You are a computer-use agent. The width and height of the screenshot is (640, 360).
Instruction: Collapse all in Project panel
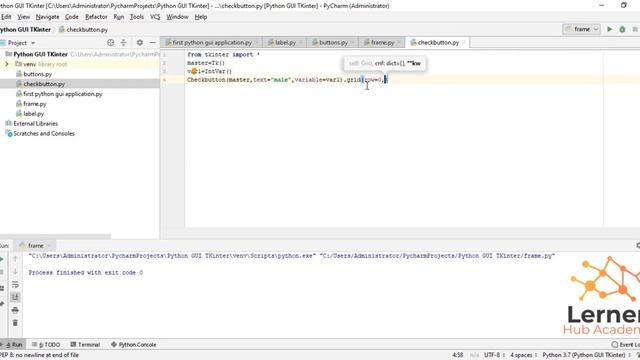pos(123,42)
